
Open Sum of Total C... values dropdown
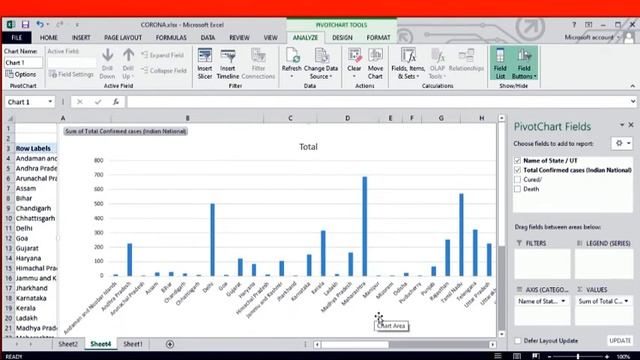coord(626,301)
